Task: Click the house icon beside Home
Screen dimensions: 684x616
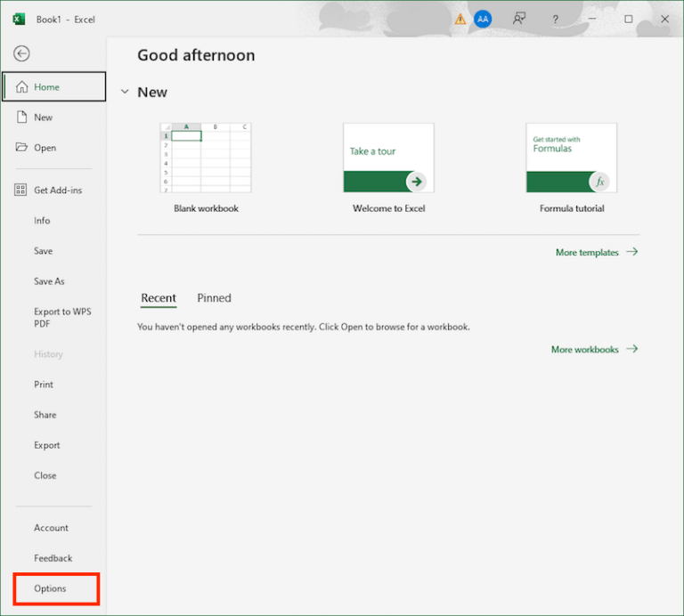Action: (21, 86)
